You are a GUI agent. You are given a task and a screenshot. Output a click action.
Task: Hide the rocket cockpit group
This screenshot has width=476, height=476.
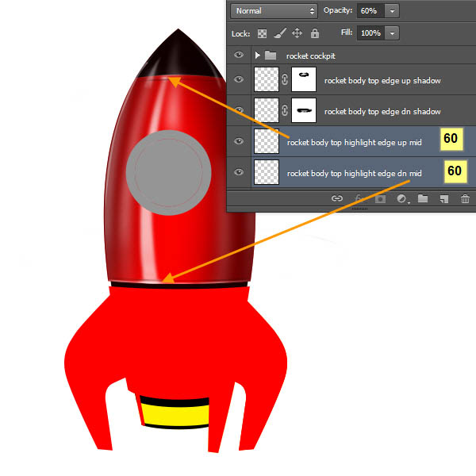pos(239,56)
